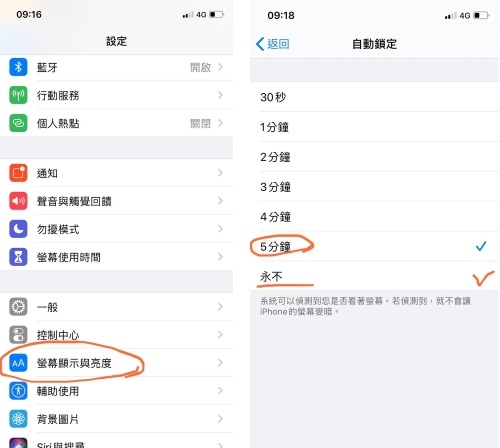Tap the red notifications icon
Image resolution: width=500 pixels, height=448 pixels.
tap(18, 173)
